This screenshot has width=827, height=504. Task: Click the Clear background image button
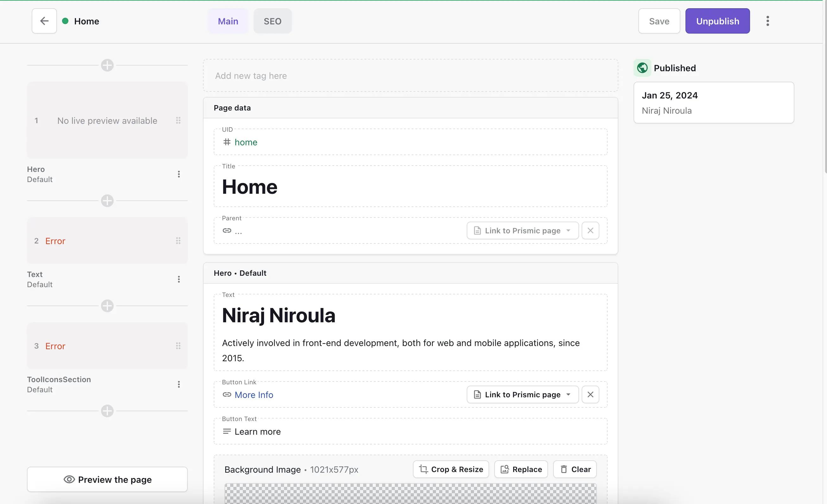point(575,469)
